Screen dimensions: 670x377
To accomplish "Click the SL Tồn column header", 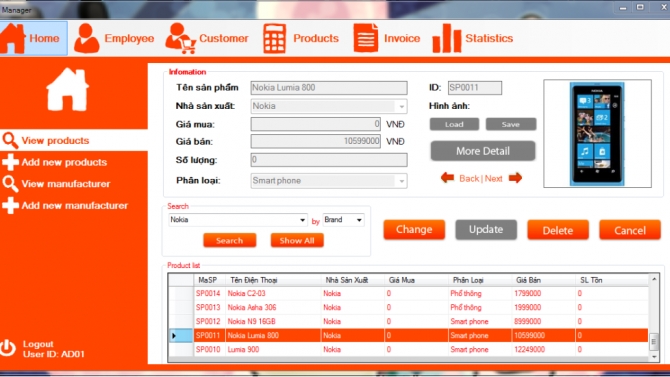I will 611,280.
